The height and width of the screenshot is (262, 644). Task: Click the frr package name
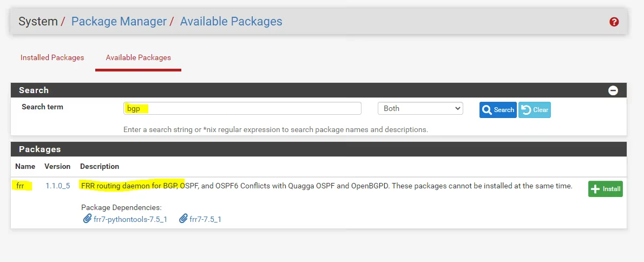pyautogui.click(x=21, y=186)
